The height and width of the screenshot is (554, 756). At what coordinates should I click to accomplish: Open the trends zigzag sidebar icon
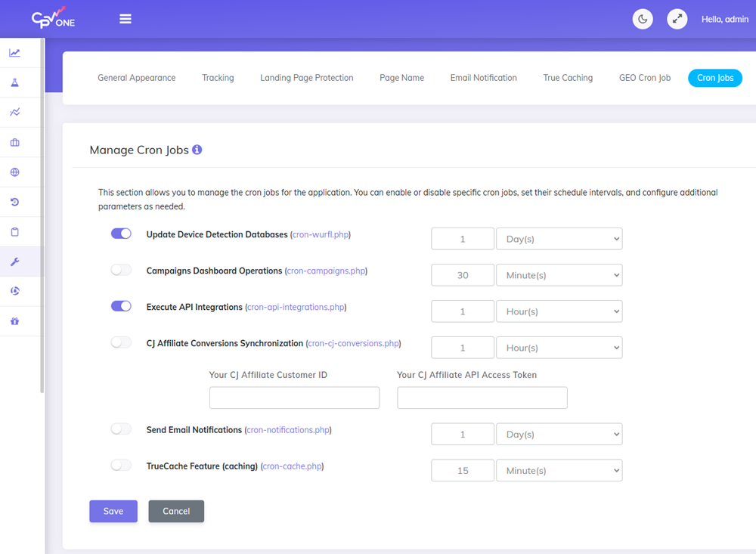[x=15, y=113]
